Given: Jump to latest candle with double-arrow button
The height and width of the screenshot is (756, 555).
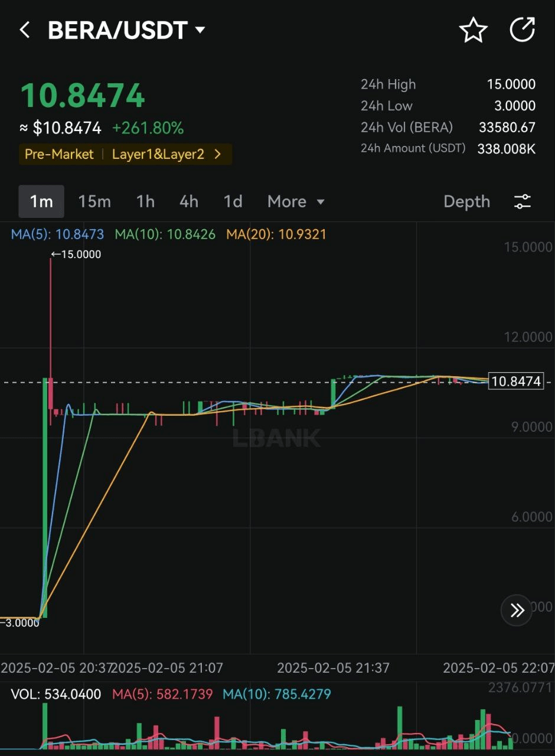Looking at the screenshot, I should (x=517, y=610).
